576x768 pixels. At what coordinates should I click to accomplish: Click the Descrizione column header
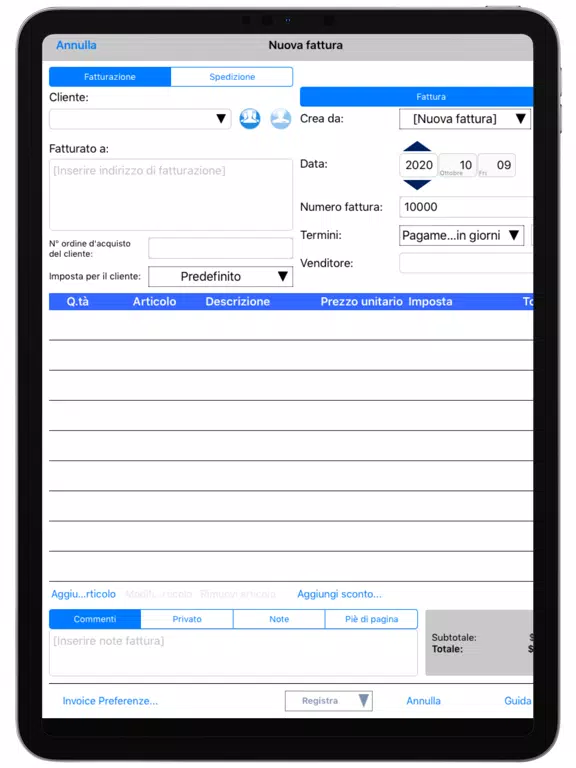coord(238,302)
